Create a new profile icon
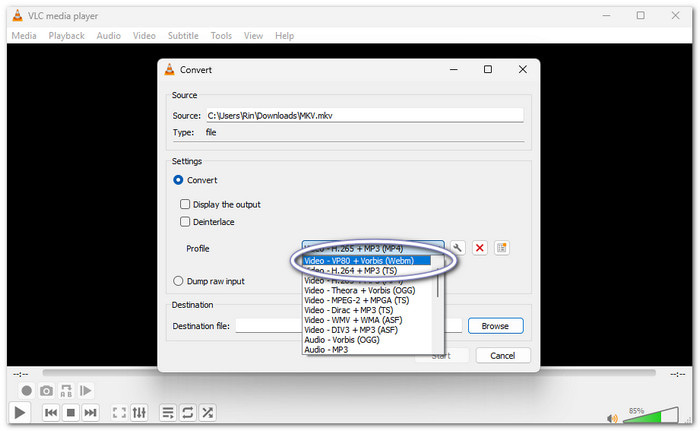 point(502,248)
